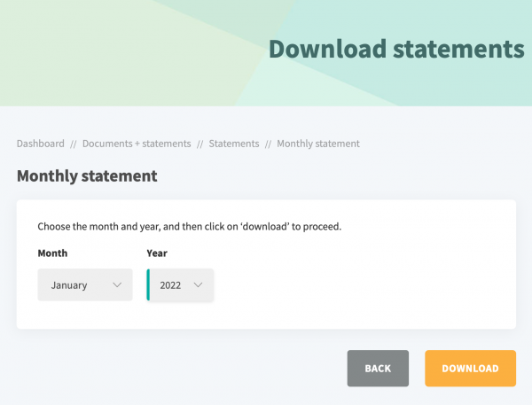
Task: Open the Year dropdown showing 2022
Action: (181, 285)
